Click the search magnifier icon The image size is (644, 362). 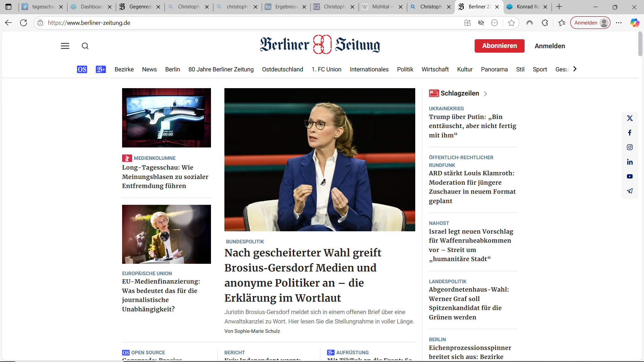tap(85, 46)
